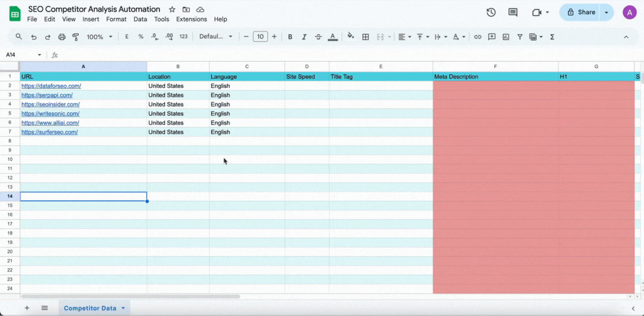Open text rotation dropdown
Viewport: 644px width, 316px height.
pos(459,37)
